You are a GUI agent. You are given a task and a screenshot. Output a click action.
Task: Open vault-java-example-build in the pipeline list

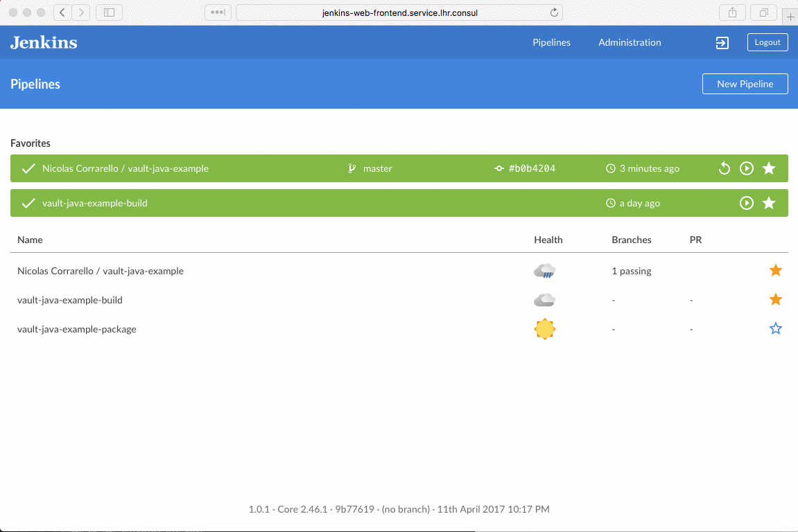point(70,300)
